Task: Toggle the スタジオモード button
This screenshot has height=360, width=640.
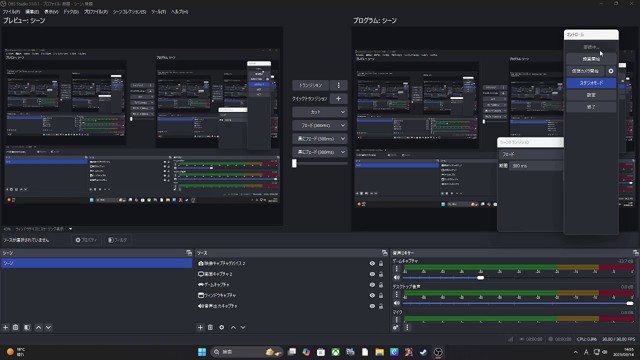Action: pos(591,83)
